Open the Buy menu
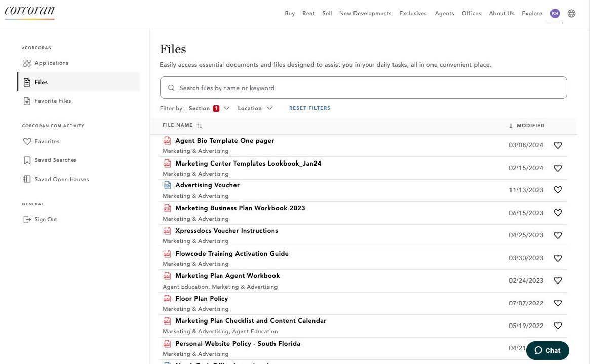The height and width of the screenshot is (364, 590). pos(290,13)
